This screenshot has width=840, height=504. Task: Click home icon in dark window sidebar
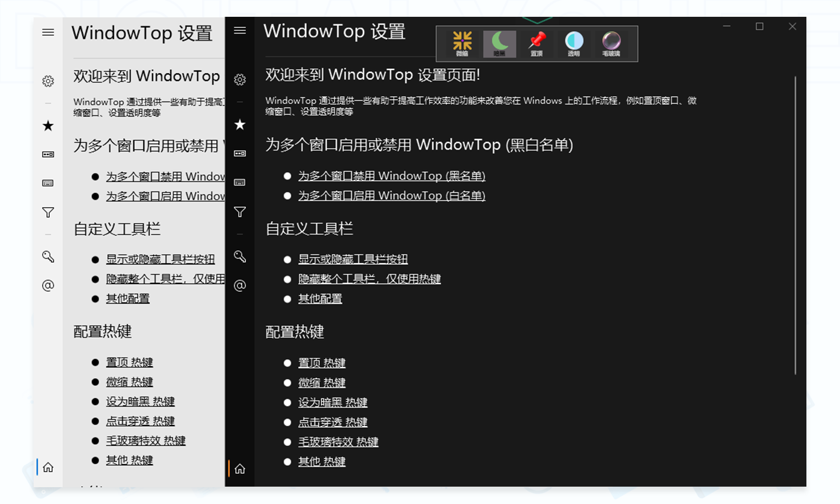point(240,469)
